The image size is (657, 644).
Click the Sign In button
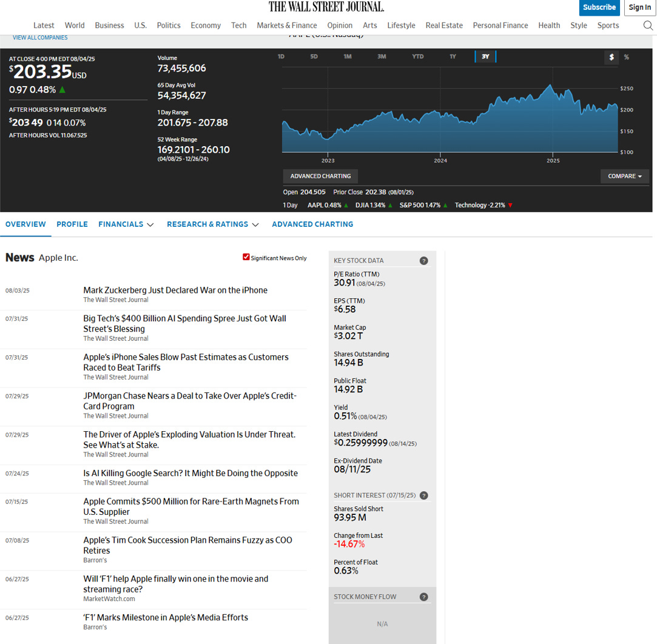click(640, 7)
